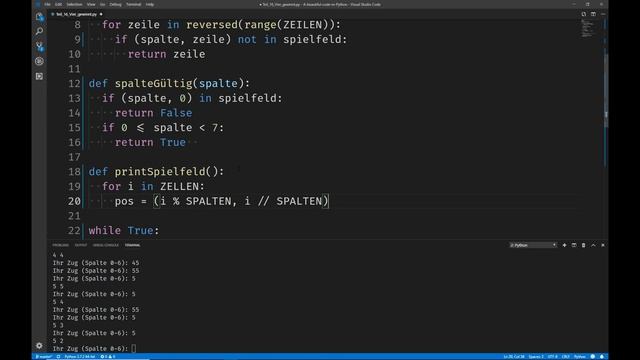Click the line and column indicator in status bar
This screenshot has width=640, height=360.
tap(514, 357)
